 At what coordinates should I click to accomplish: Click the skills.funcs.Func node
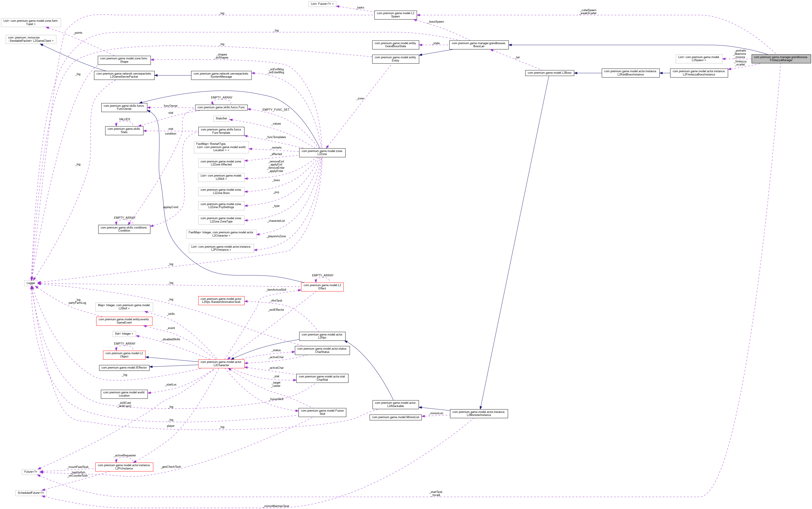pyautogui.click(x=221, y=107)
